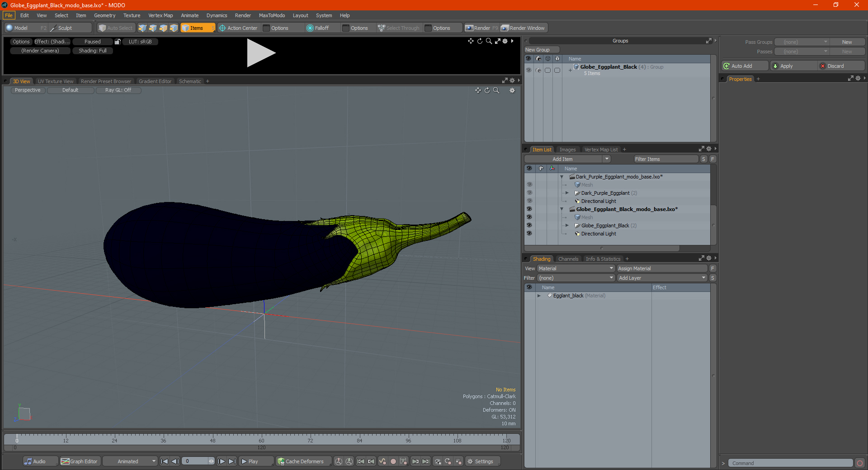
Task: Open the Images tab
Action: [x=567, y=150]
